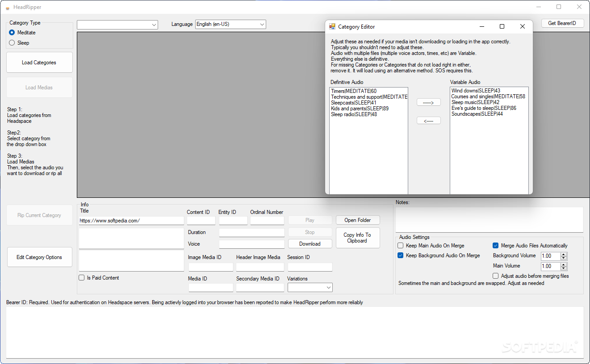Click the Background Volume value field
This screenshot has width=590, height=364.
pos(551,256)
